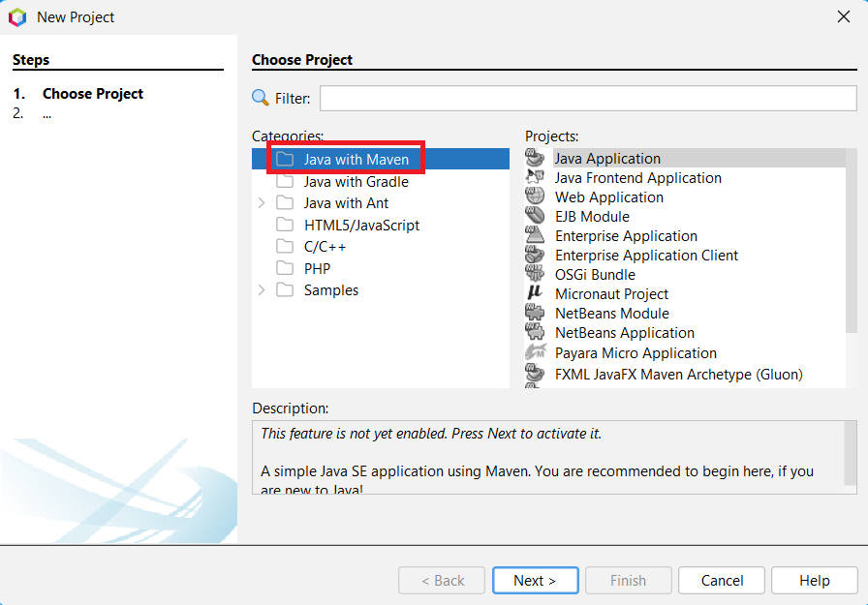The image size is (868, 605).
Task: Click the Java Frontend Application icon
Action: tap(535, 177)
